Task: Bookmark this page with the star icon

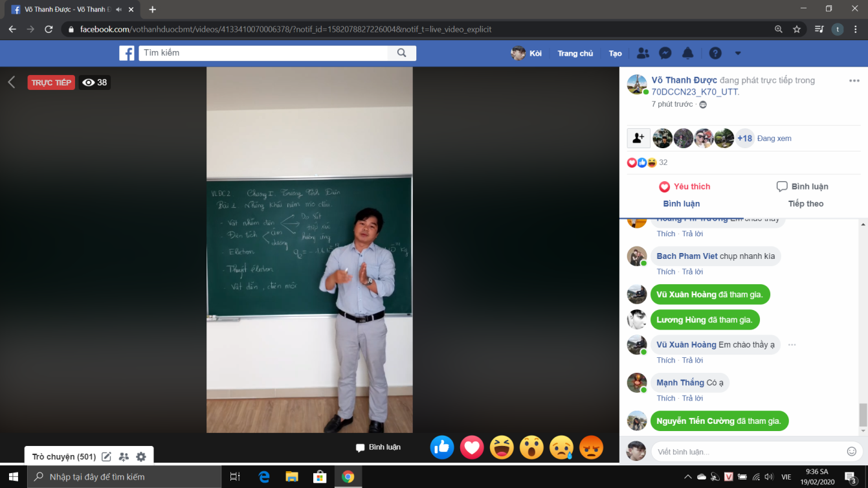Action: (x=797, y=29)
